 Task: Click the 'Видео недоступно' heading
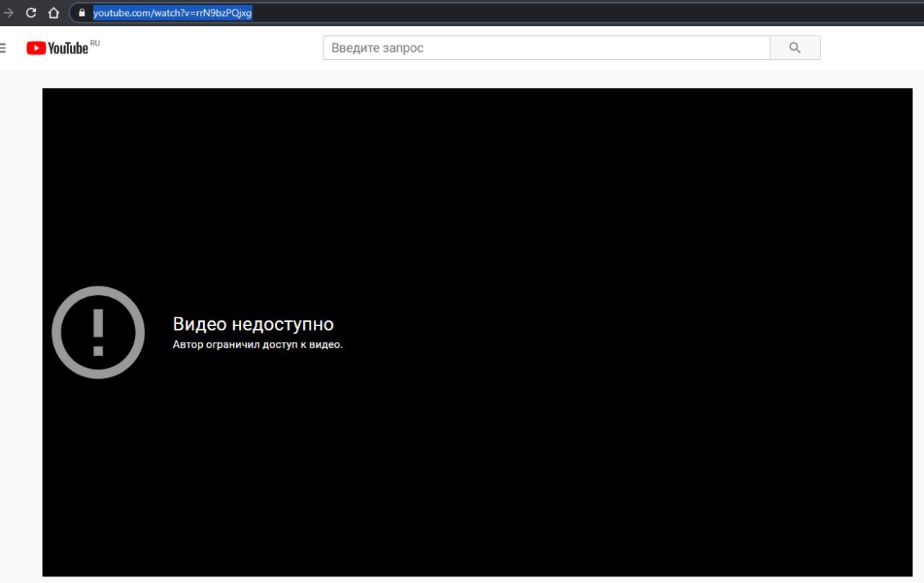(x=253, y=324)
